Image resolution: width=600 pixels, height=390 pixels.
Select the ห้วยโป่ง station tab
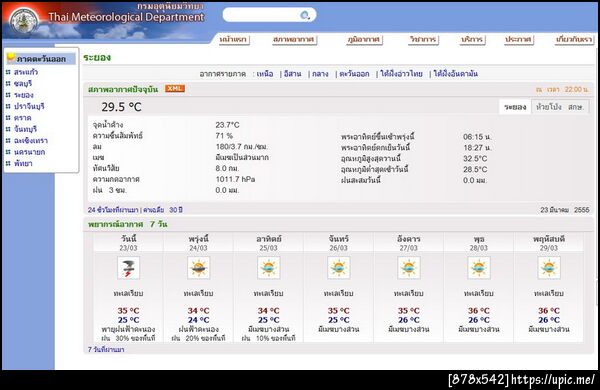[x=549, y=107]
